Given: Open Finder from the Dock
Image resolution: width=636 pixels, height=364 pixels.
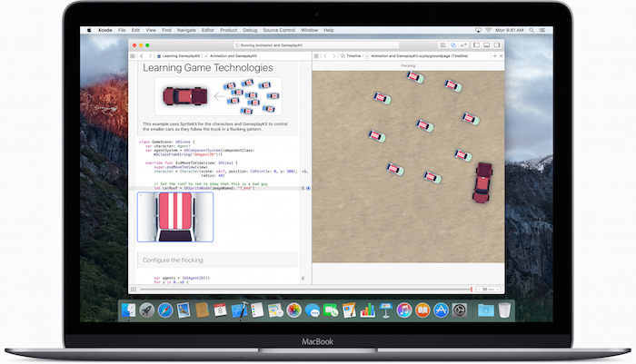Looking at the screenshot, I should [x=129, y=311].
